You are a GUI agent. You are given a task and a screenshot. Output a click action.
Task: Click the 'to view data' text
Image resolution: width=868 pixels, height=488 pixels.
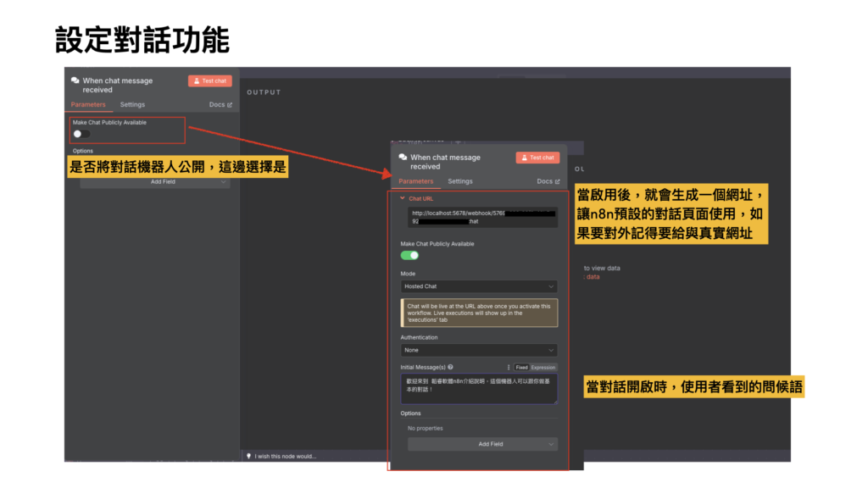(x=602, y=268)
